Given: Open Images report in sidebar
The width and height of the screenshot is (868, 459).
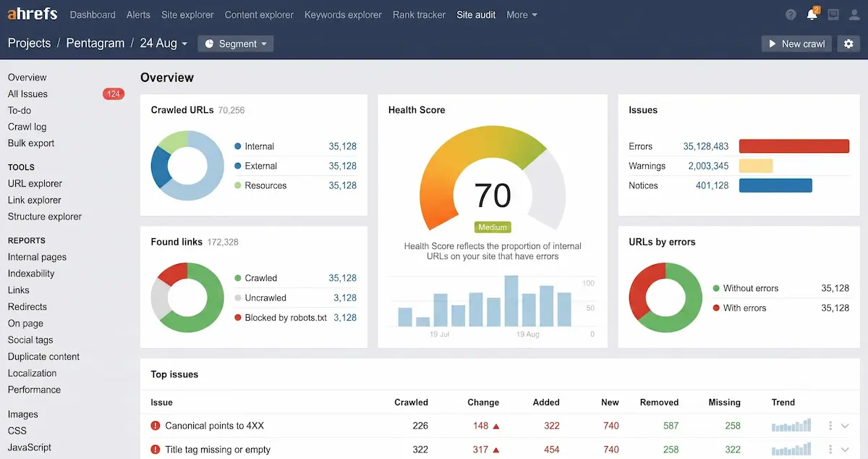Looking at the screenshot, I should [x=22, y=415].
